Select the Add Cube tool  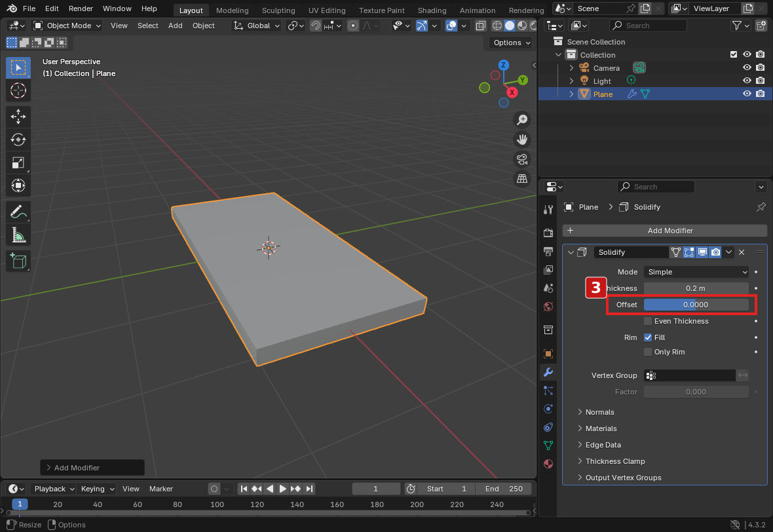point(18,261)
